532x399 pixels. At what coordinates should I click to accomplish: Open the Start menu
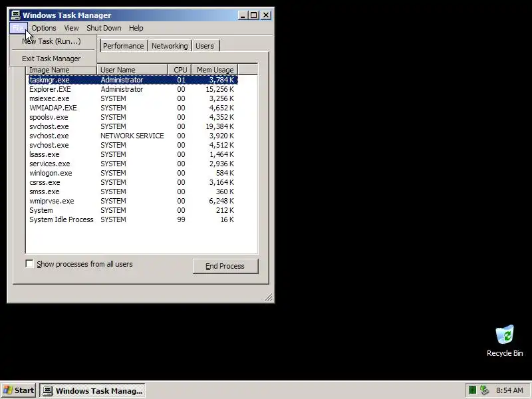[x=19, y=390]
